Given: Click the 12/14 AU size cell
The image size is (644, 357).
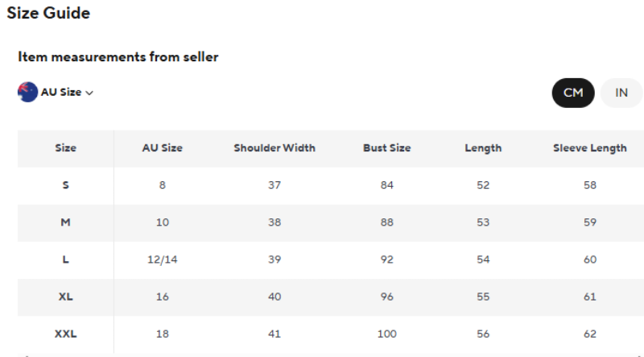Looking at the screenshot, I should coord(163,259).
